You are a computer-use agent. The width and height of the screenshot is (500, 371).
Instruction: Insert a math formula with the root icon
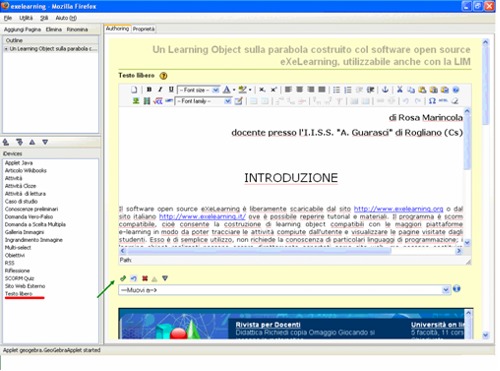[158, 101]
